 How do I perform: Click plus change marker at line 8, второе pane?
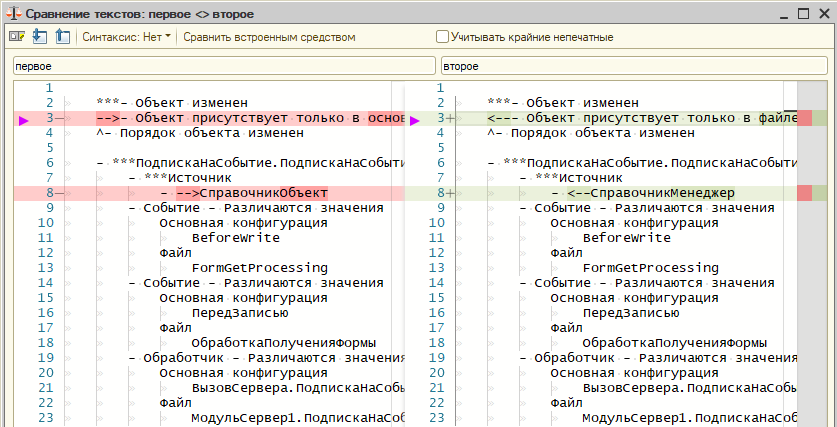pos(451,193)
